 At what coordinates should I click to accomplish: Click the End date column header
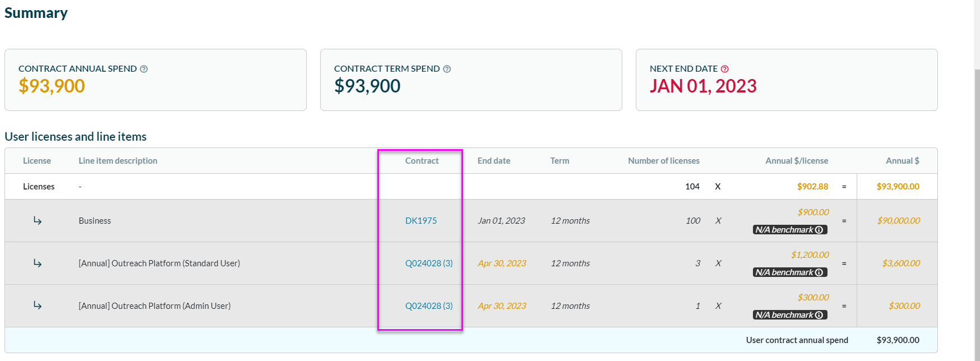point(493,161)
